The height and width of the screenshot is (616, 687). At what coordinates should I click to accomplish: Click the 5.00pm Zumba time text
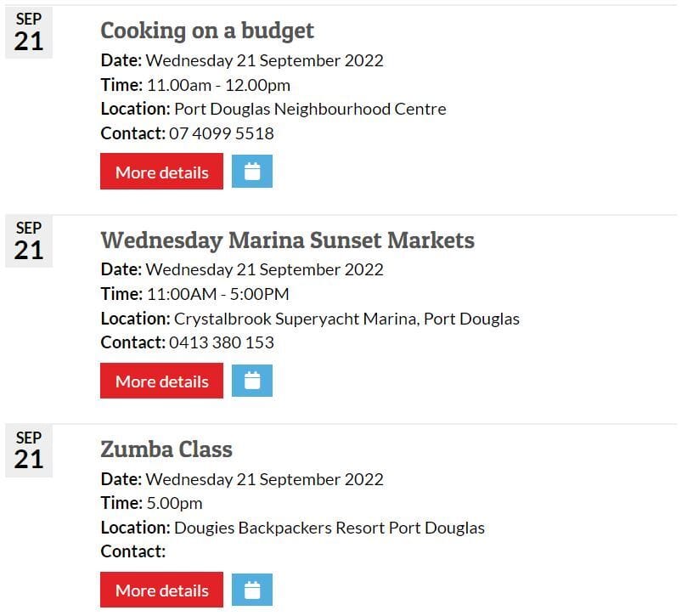tap(174, 503)
